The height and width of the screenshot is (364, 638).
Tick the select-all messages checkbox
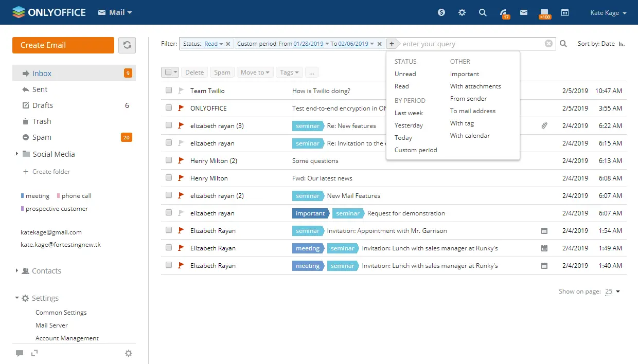[x=168, y=72]
